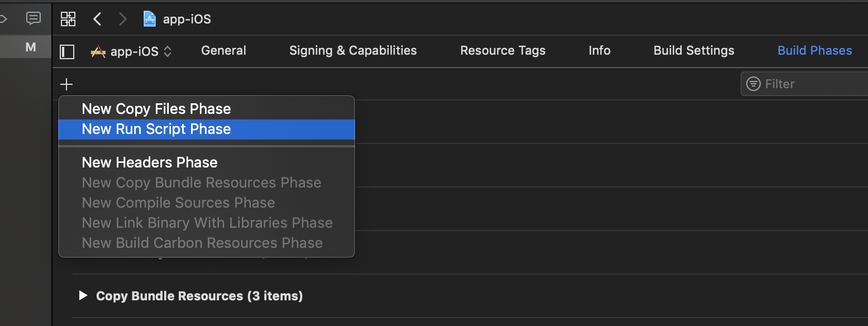Open the app-iOS target selector dropdown
This screenshot has width=868, height=326.
coord(131,52)
